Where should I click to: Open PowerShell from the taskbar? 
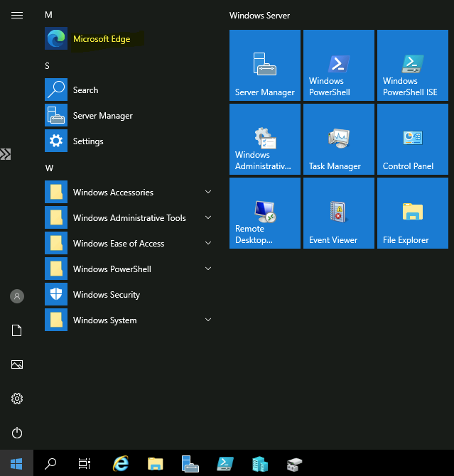click(225, 463)
